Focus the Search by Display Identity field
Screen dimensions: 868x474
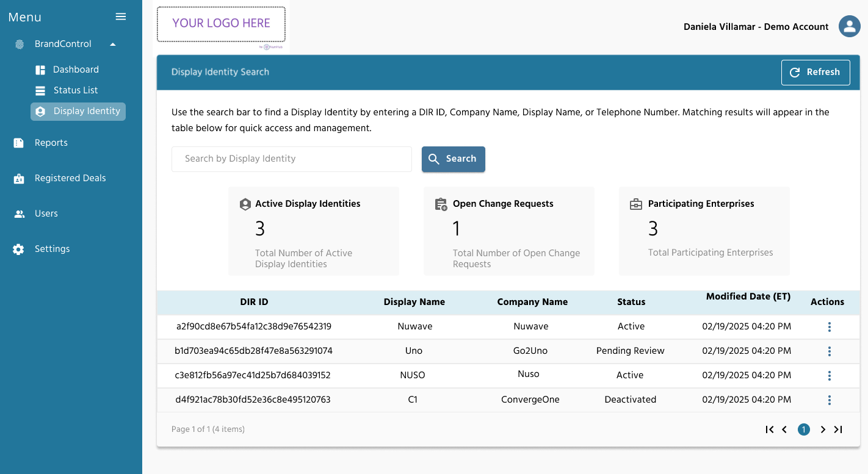292,159
